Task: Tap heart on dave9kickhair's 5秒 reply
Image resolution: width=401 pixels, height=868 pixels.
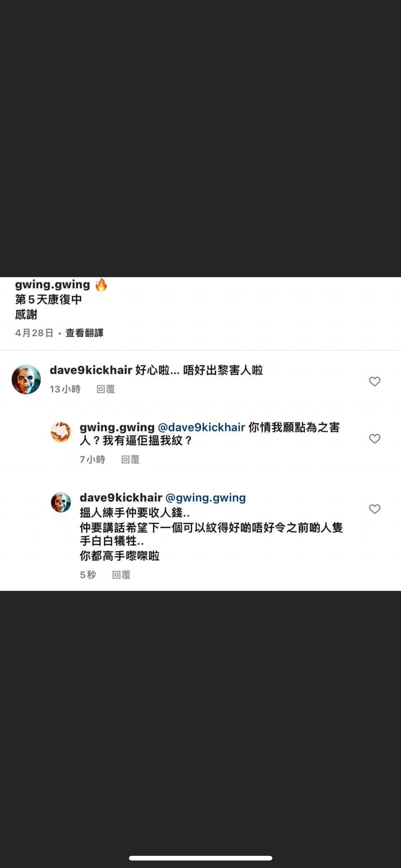Action: [374, 509]
